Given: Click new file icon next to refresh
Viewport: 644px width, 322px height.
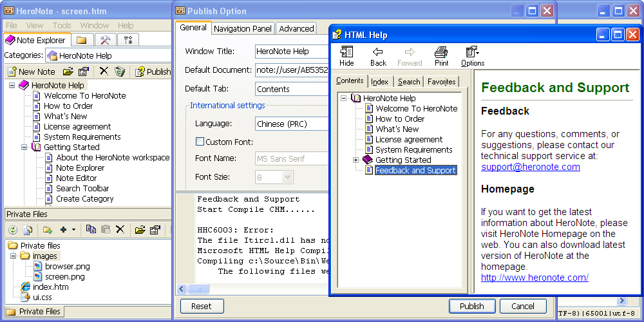Looking at the screenshot, I should point(28,230).
